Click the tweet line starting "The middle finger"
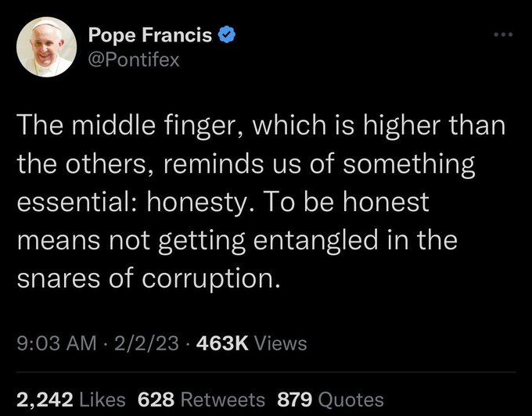The image size is (532, 416). tap(261, 126)
